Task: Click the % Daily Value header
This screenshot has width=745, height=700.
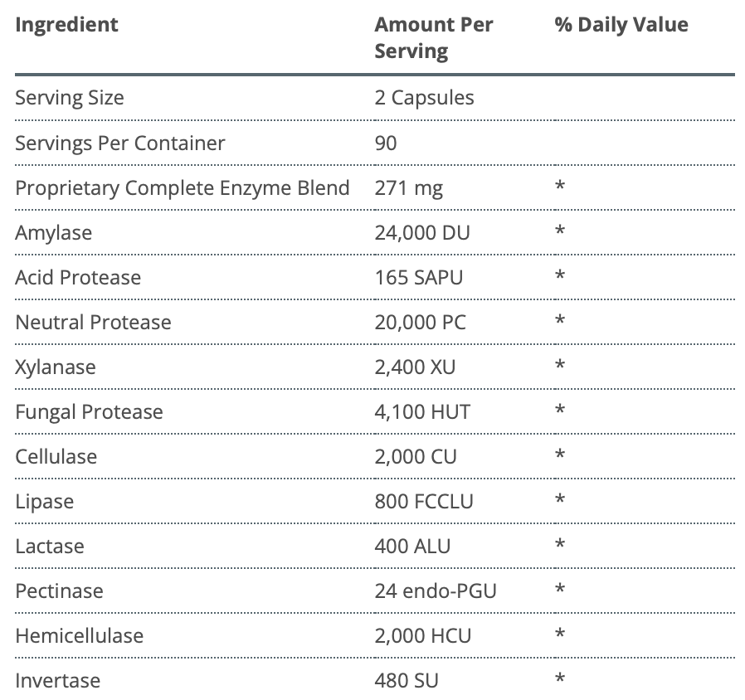Action: (x=621, y=25)
